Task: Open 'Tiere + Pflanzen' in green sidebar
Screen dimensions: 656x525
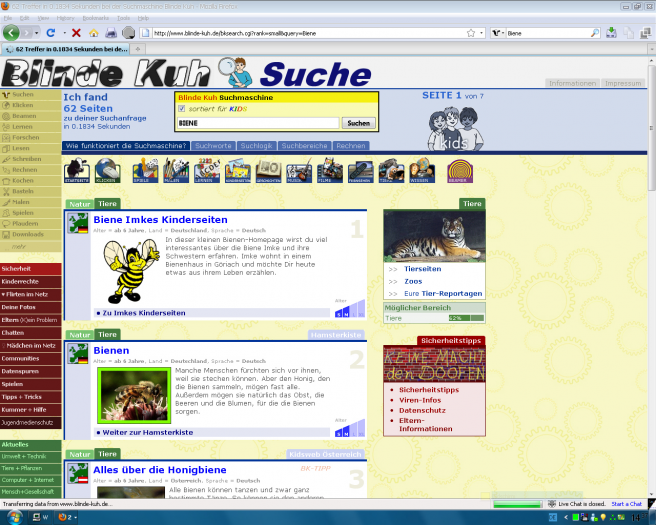Action: pos(31,469)
